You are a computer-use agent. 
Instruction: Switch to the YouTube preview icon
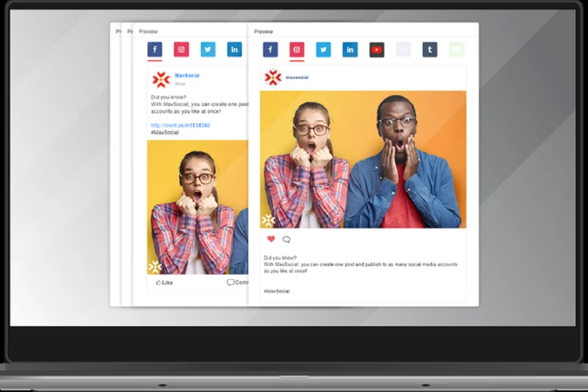(376, 50)
